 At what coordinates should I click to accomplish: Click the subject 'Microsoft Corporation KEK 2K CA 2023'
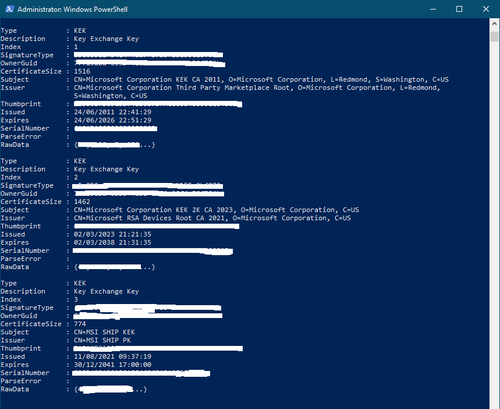coord(216,210)
